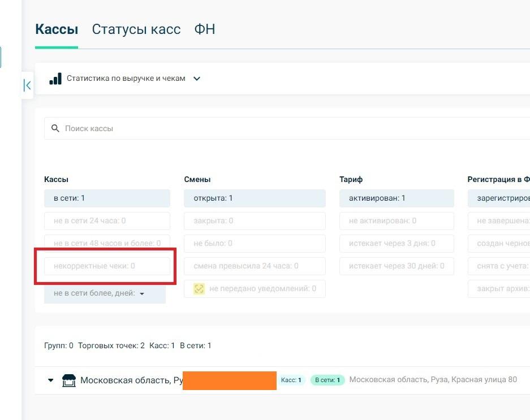Open the ФН tab
This screenshot has height=420, width=530.
click(204, 29)
